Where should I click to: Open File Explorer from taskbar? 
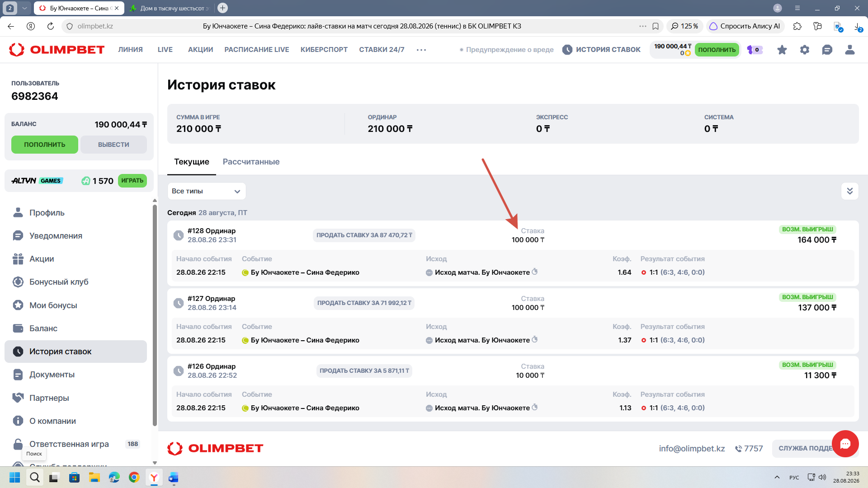[x=94, y=477]
